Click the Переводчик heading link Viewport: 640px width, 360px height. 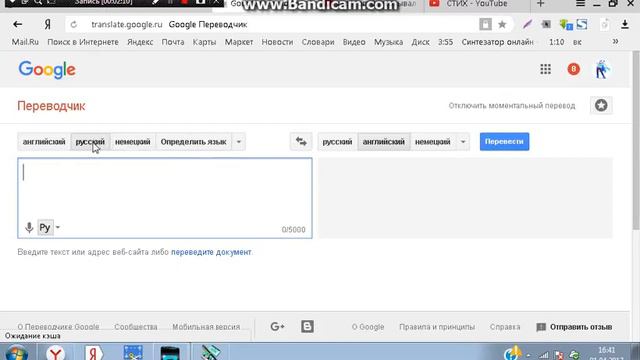(x=51, y=106)
